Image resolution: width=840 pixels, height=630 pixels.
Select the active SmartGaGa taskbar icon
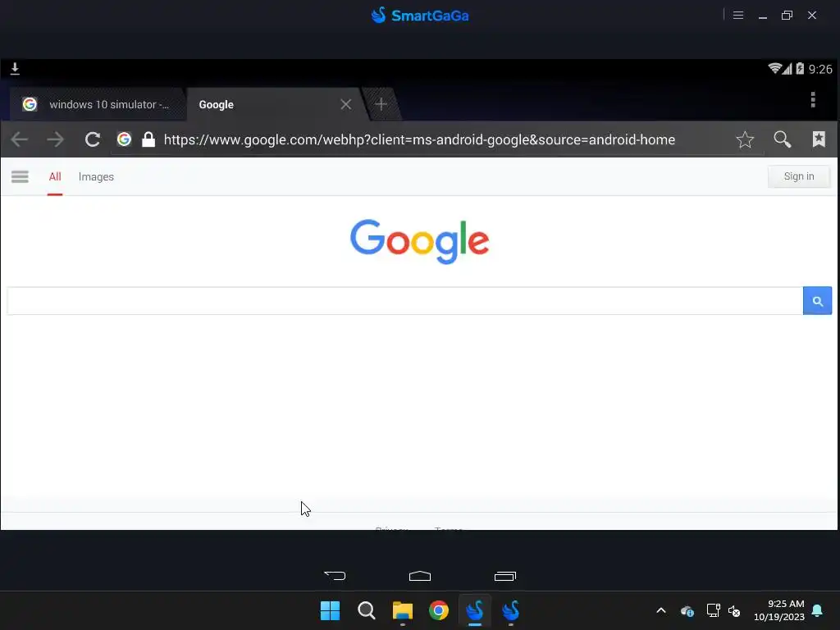point(475,610)
